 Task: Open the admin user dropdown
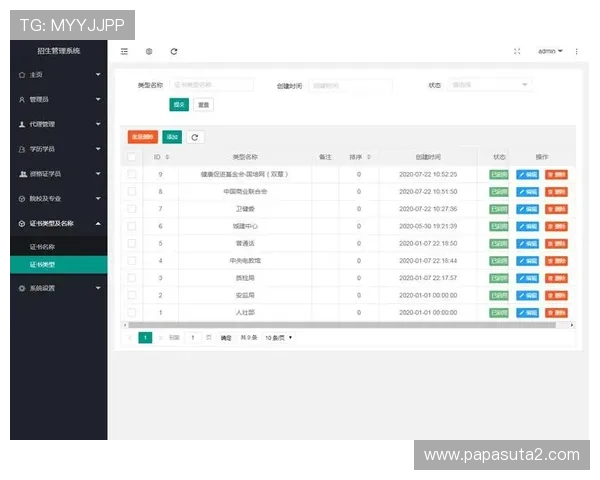pos(550,51)
